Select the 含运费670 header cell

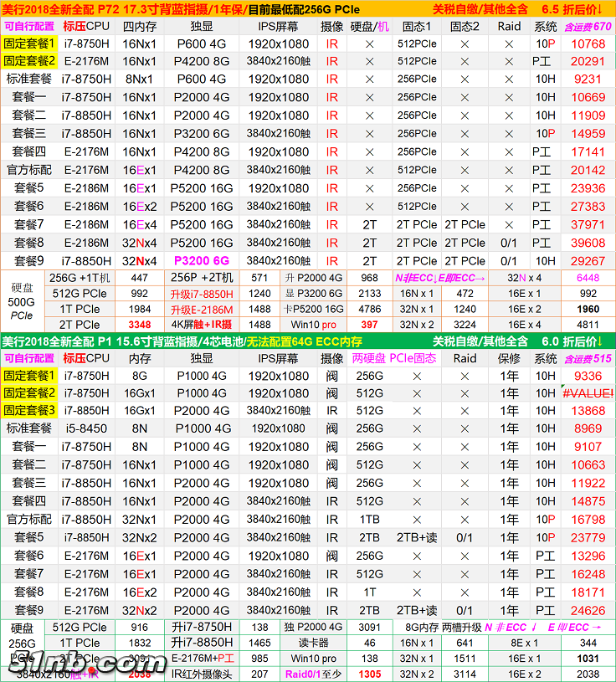(x=588, y=26)
